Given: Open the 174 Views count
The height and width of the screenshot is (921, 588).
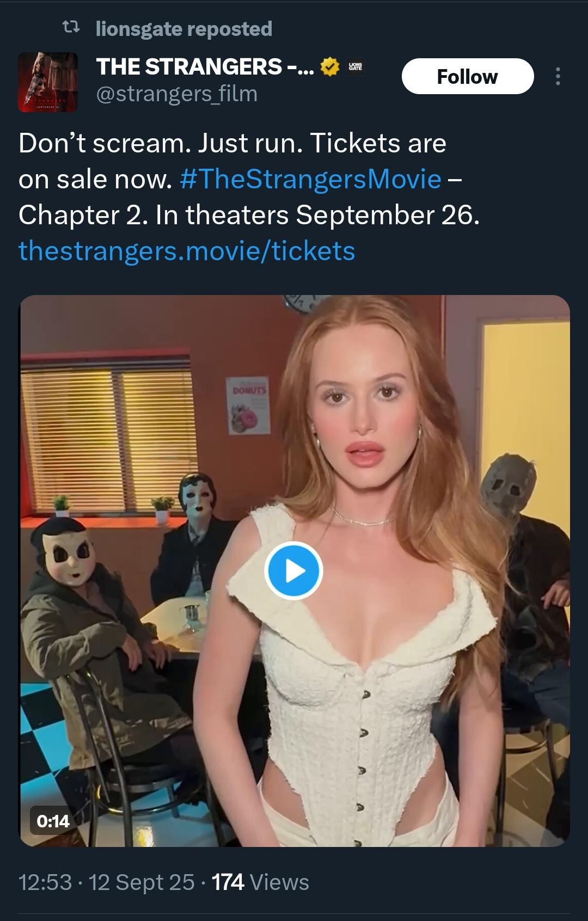Looking at the screenshot, I should pos(260,882).
